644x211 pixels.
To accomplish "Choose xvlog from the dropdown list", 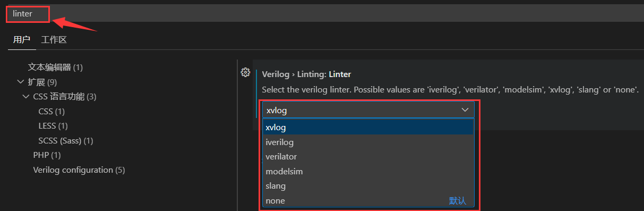I will point(368,128).
